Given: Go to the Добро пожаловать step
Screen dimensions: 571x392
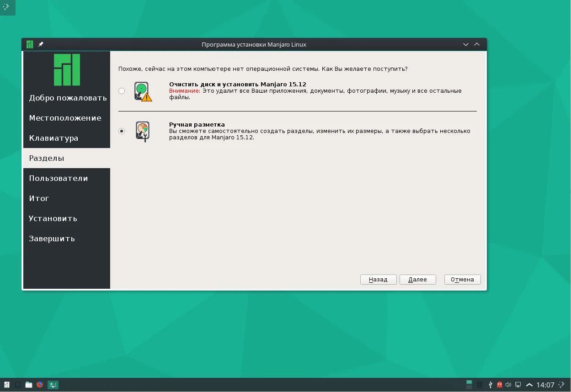Looking at the screenshot, I should (67, 98).
